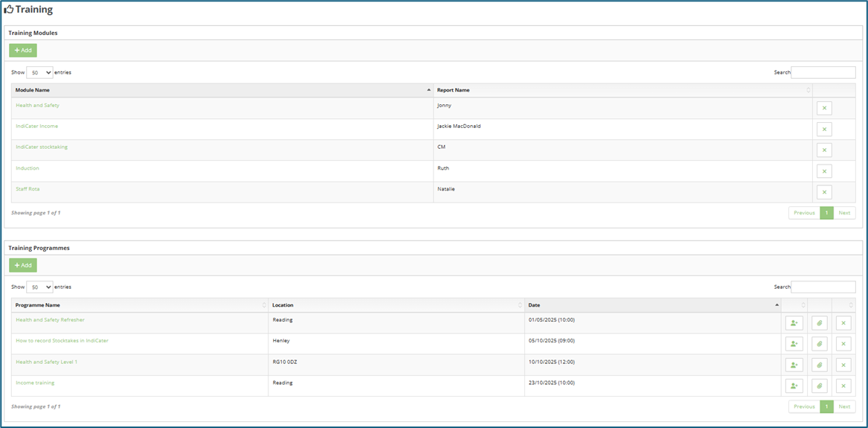Image resolution: width=868 pixels, height=428 pixels.
Task: Open the IndiCater stocktaking module link
Action: pos(42,147)
